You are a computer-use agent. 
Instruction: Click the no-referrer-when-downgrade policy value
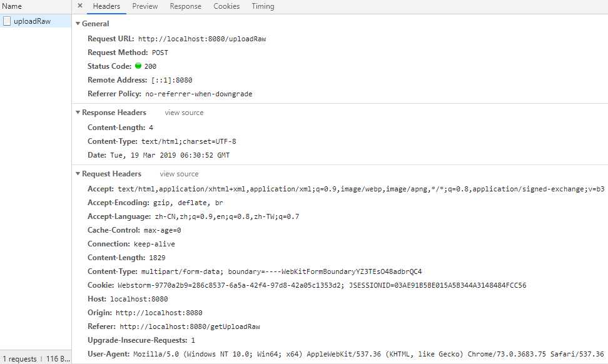click(199, 94)
